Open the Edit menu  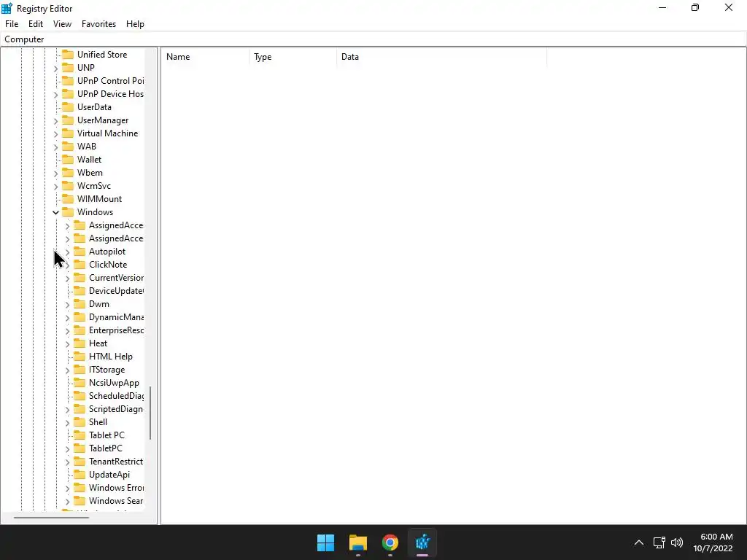(x=36, y=24)
